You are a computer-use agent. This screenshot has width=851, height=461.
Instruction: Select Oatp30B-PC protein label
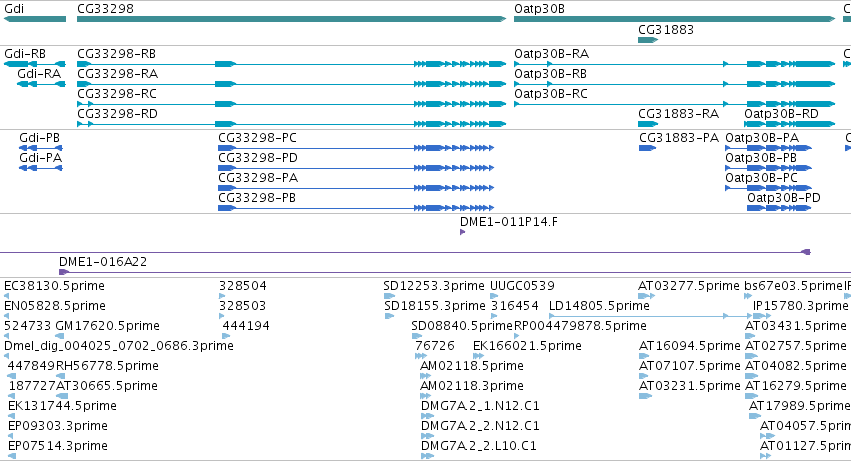point(761,178)
